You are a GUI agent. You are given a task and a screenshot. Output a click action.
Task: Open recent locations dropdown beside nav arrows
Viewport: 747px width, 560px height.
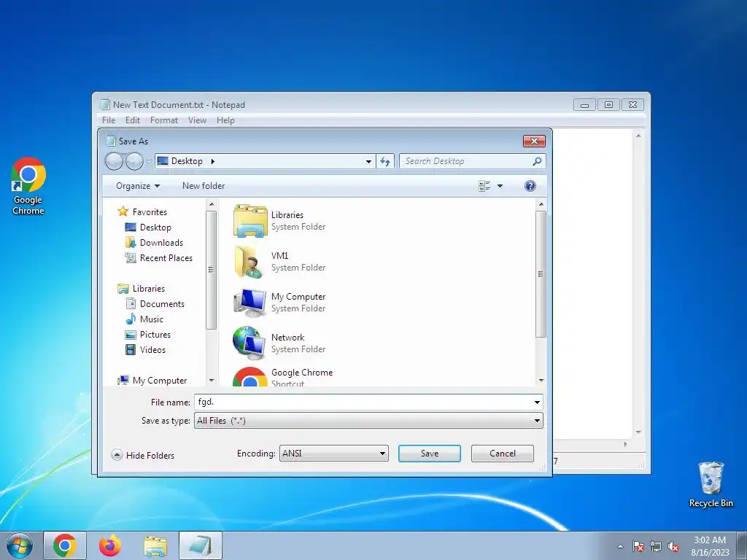coord(149,161)
